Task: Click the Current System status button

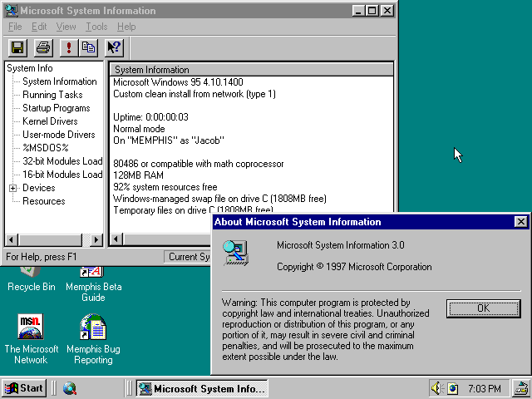Action: point(188,257)
